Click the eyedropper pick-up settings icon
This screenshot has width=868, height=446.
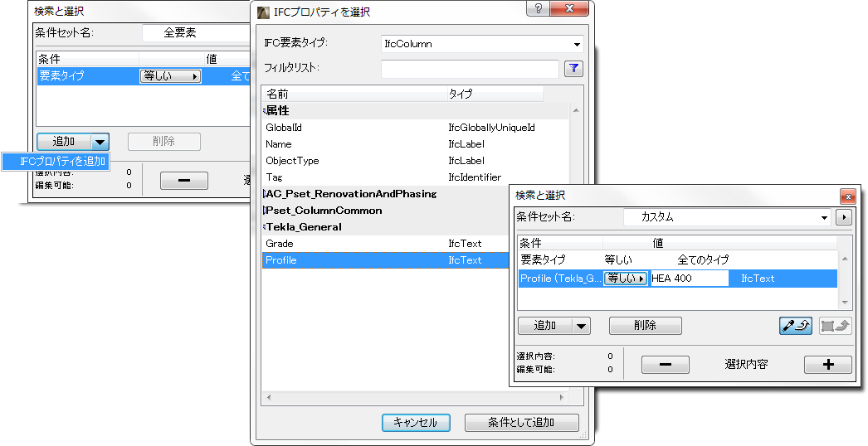pos(796,326)
